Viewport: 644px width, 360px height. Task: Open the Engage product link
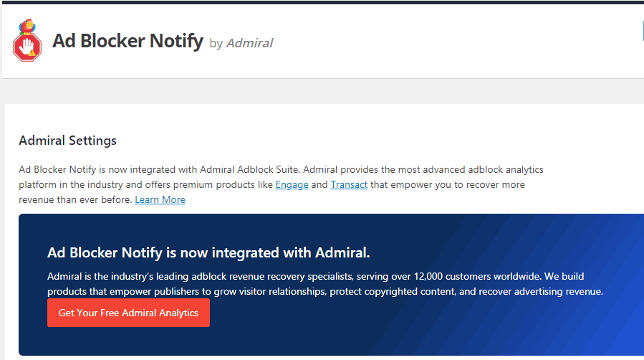click(292, 185)
